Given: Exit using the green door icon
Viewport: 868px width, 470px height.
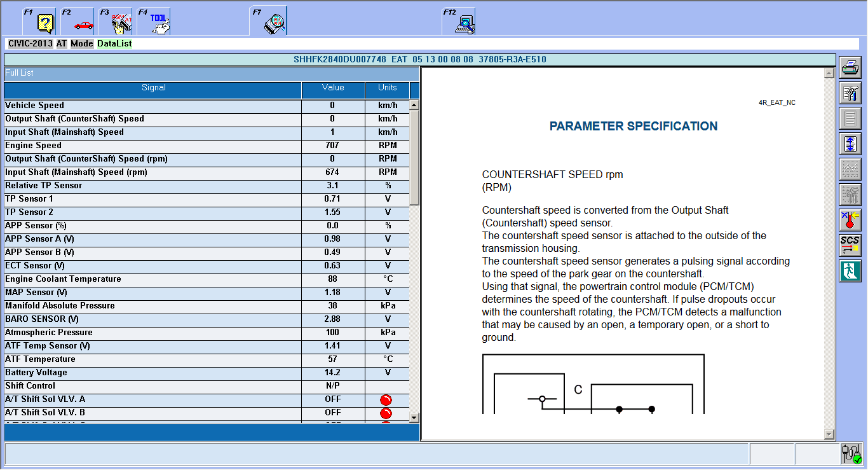Looking at the screenshot, I should (850, 271).
